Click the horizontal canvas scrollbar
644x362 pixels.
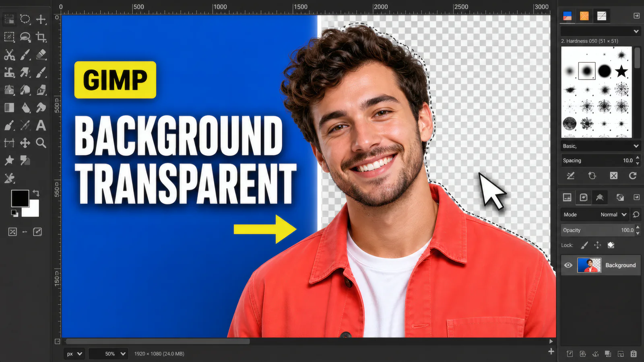point(157,341)
